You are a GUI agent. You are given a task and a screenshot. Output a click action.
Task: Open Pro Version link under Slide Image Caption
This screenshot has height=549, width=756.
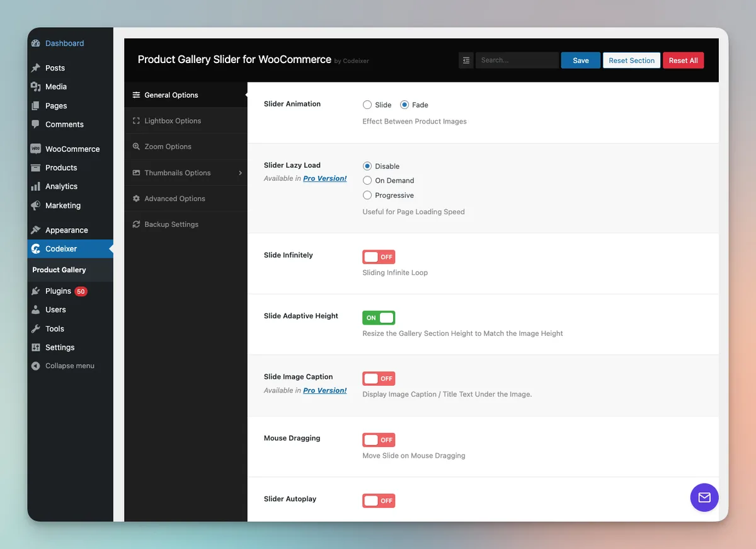click(x=325, y=390)
